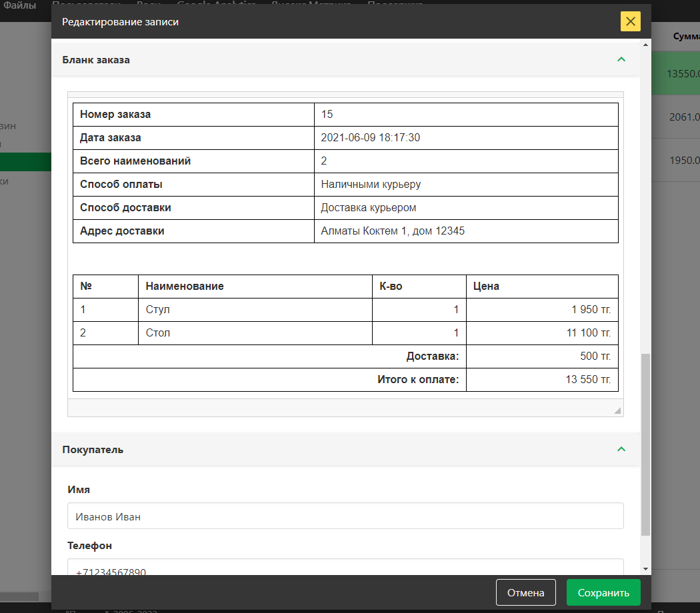Viewport: 700px width, 613px height.
Task: Close the record editing dialog with X
Action: pos(630,22)
